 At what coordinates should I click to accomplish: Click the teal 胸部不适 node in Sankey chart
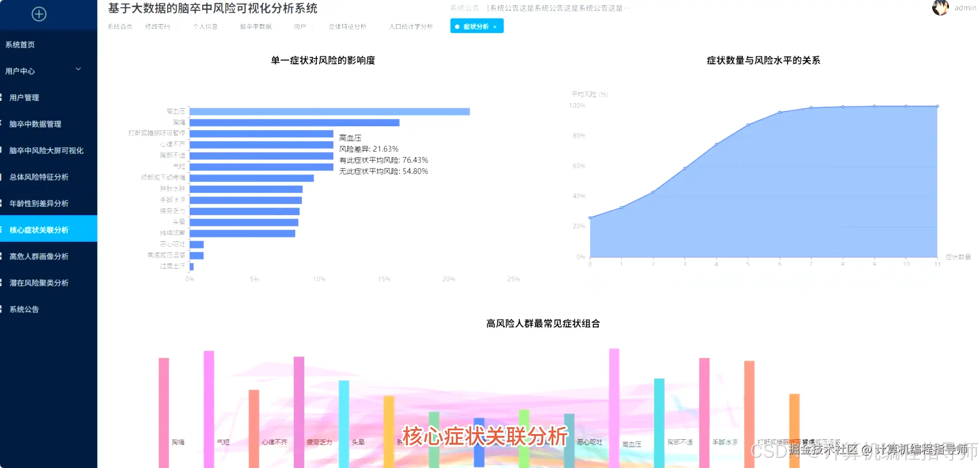click(659, 423)
